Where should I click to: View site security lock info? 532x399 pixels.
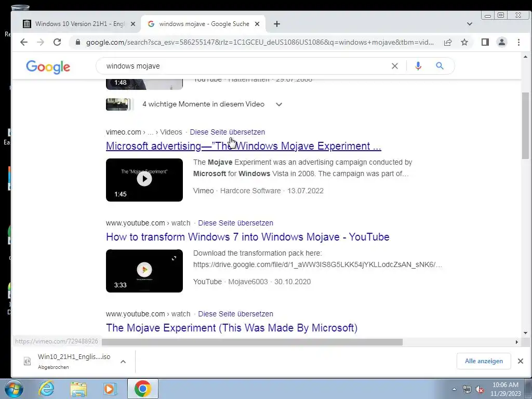pyautogui.click(x=78, y=42)
